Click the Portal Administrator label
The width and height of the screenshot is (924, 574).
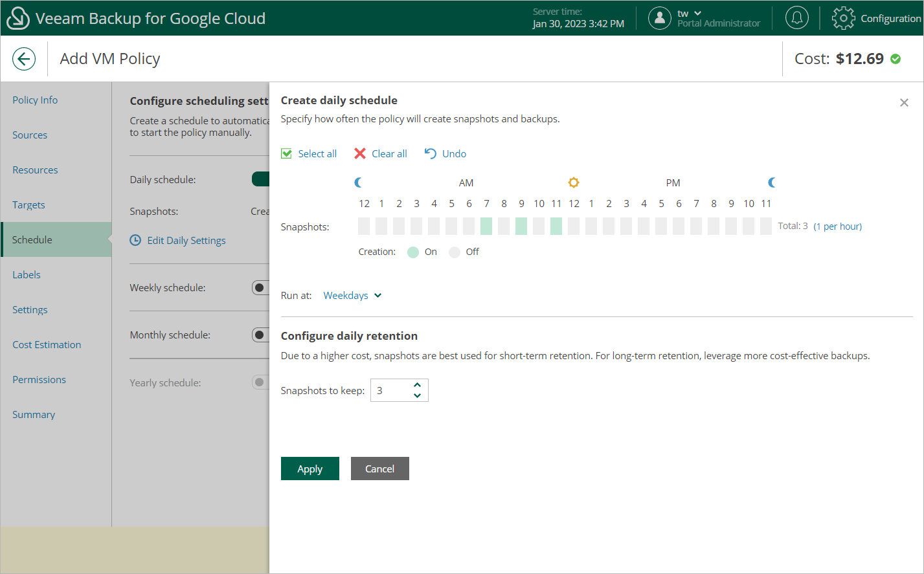[719, 23]
